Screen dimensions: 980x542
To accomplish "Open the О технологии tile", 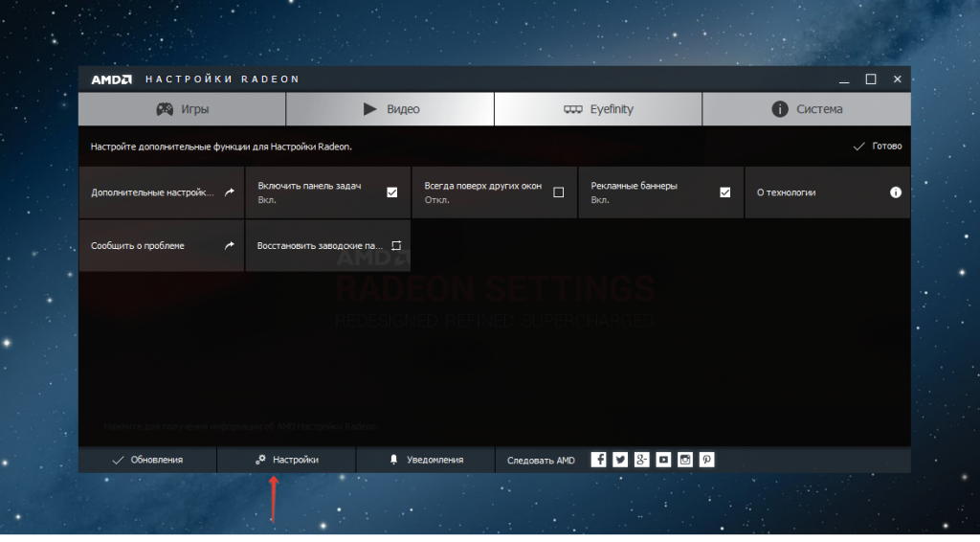I will 828,192.
